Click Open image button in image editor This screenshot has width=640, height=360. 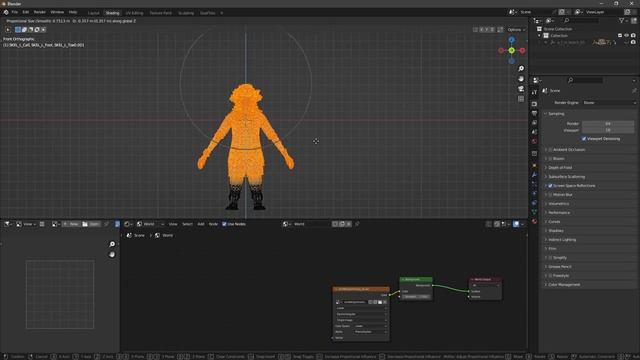(x=91, y=224)
